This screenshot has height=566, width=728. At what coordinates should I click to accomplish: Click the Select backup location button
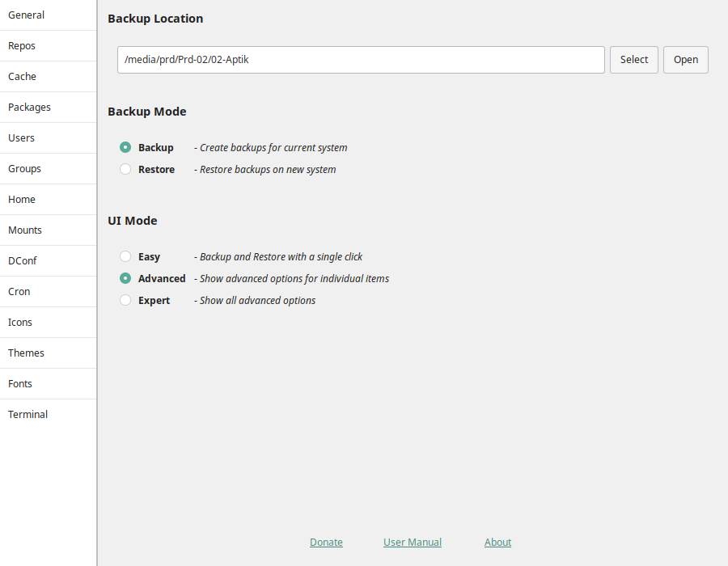633,59
